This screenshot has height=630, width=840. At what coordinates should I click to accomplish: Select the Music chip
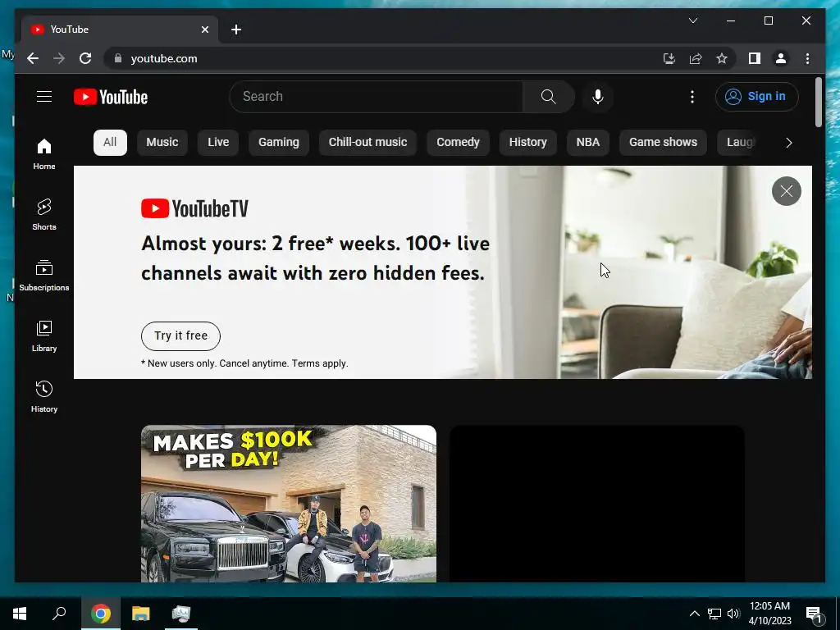(x=162, y=143)
